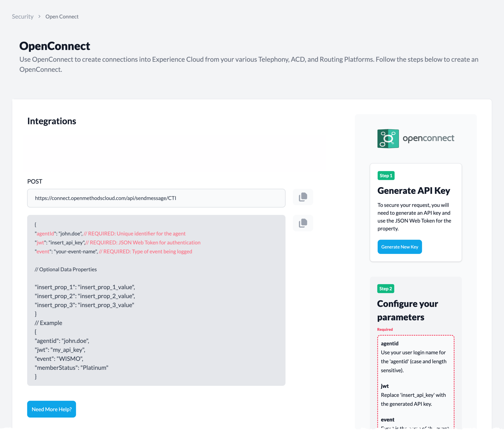Select the Open Connect breadcrumb
The image size is (504, 434).
(x=62, y=17)
